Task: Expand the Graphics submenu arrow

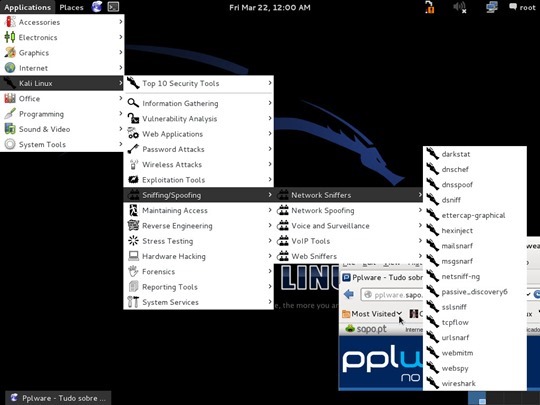Action: (x=121, y=52)
